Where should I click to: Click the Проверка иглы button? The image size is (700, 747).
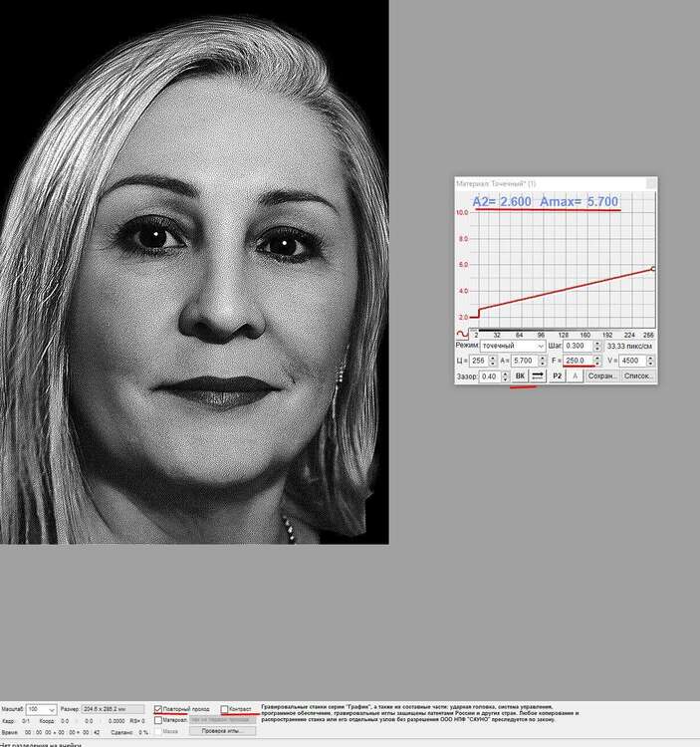223,731
